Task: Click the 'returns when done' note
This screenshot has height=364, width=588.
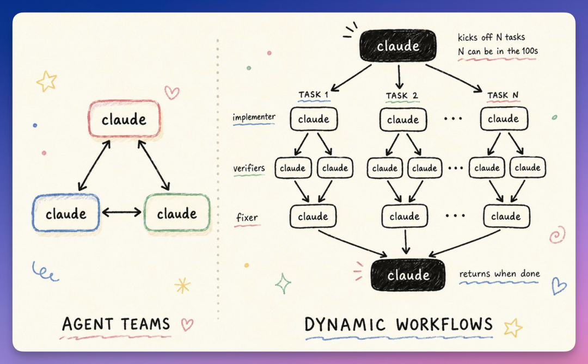Action: (x=499, y=274)
